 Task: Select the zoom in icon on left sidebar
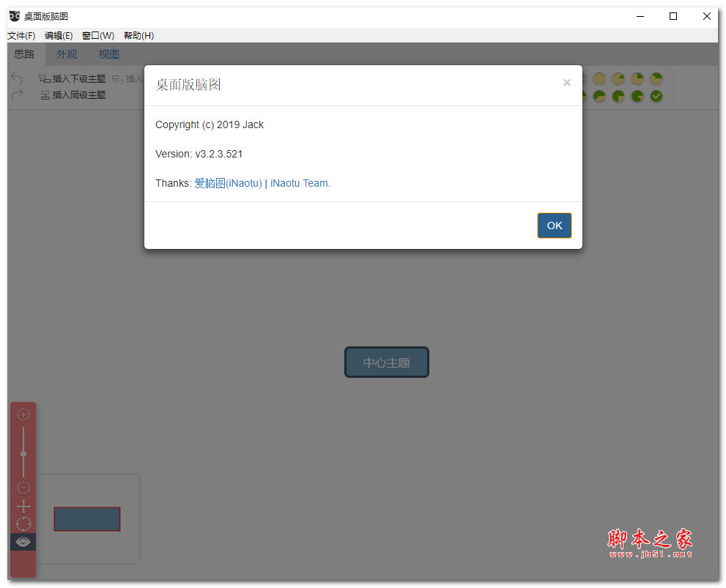[x=23, y=414]
